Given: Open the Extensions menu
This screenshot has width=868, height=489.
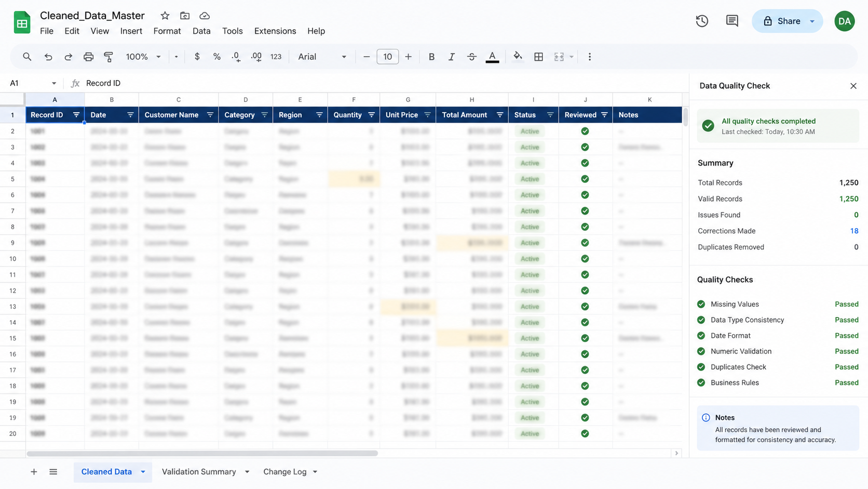Looking at the screenshot, I should tap(275, 31).
